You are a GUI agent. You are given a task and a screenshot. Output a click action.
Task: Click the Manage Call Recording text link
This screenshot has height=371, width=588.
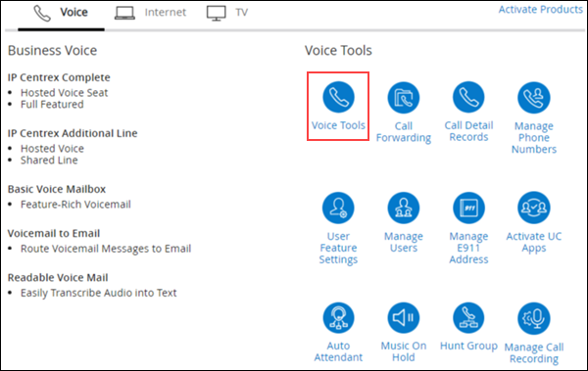click(x=534, y=353)
